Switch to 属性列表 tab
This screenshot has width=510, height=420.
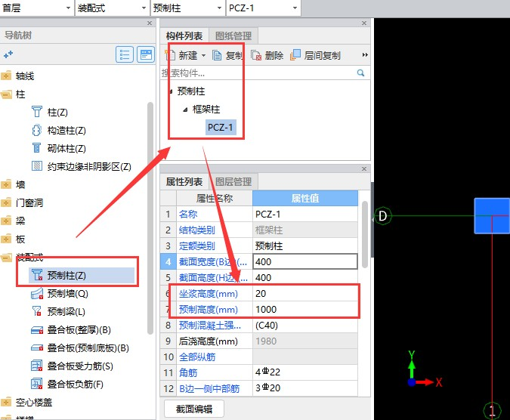184,181
